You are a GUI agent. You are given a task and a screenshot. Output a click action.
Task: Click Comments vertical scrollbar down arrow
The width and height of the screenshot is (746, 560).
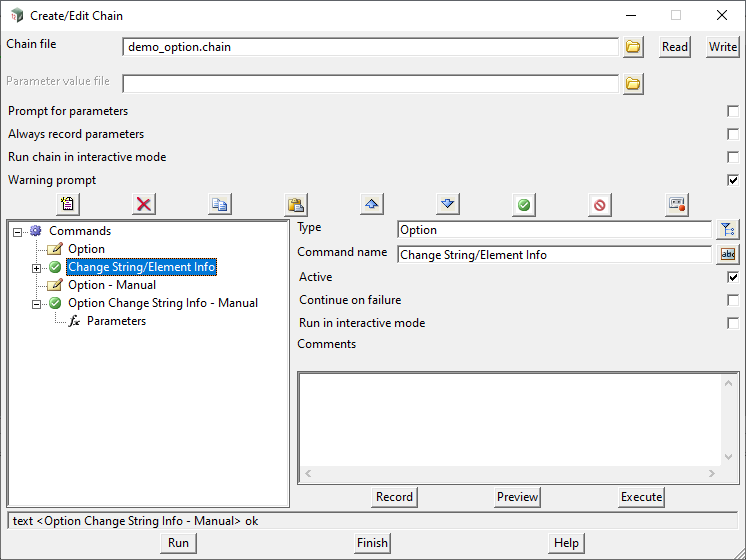[x=728, y=457]
